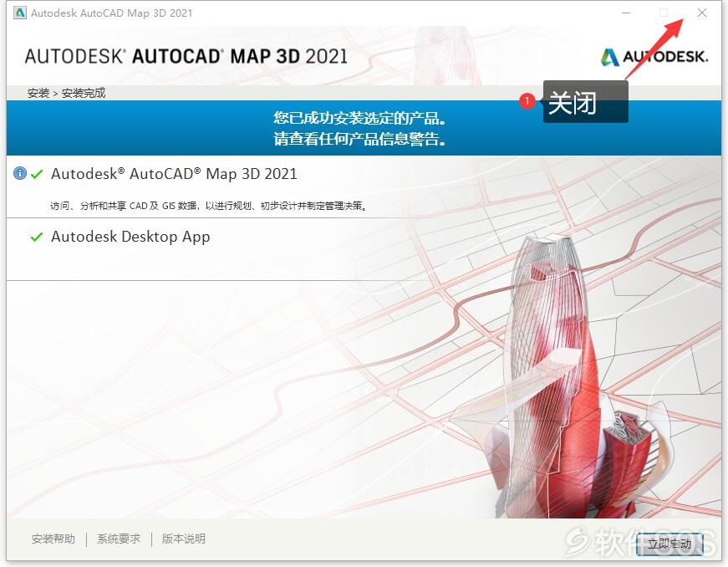Click the 安装 > 安装完成 breadcrumb text
Screen dimensions: 728x567
pos(66,93)
